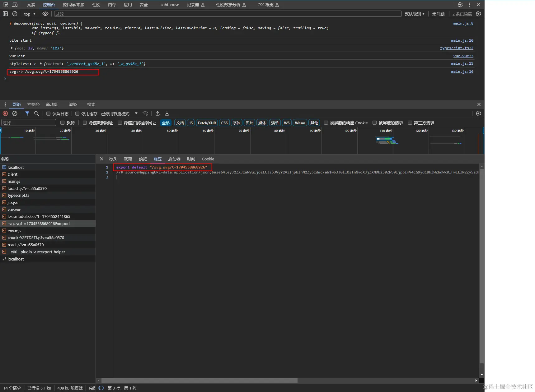
Task: Open the vue.vue:3 source link
Action: pos(463,56)
